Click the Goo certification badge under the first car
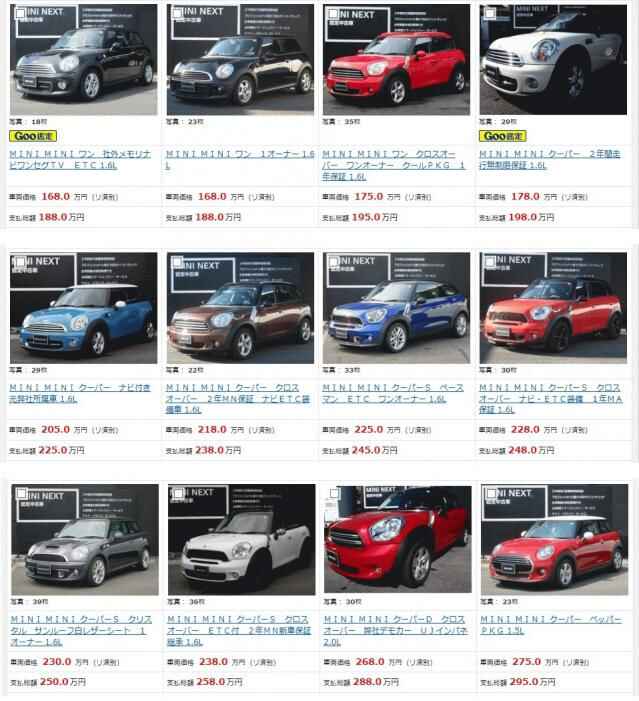Screen dimensions: 639x701 pos(33,136)
